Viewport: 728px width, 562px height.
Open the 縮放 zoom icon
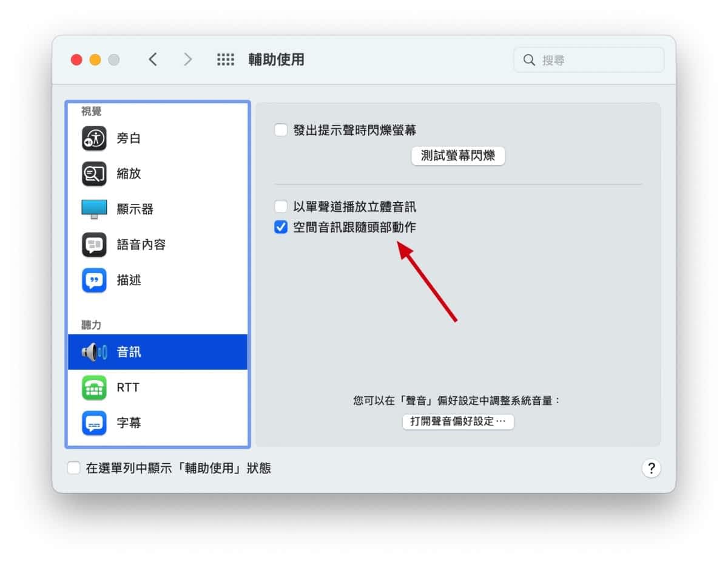[x=94, y=174]
